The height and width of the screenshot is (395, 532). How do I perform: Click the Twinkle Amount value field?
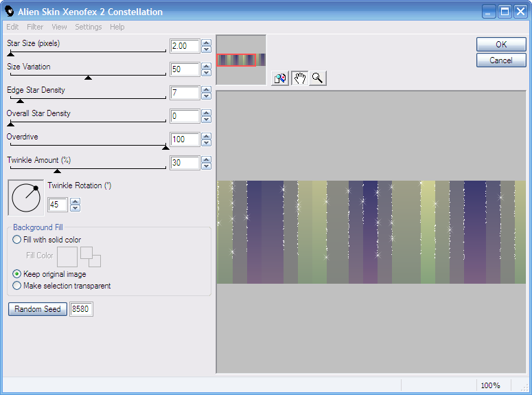[185, 163]
